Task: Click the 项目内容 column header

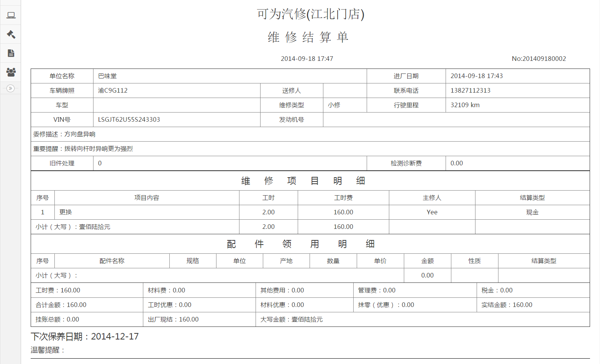Action: [x=147, y=198]
